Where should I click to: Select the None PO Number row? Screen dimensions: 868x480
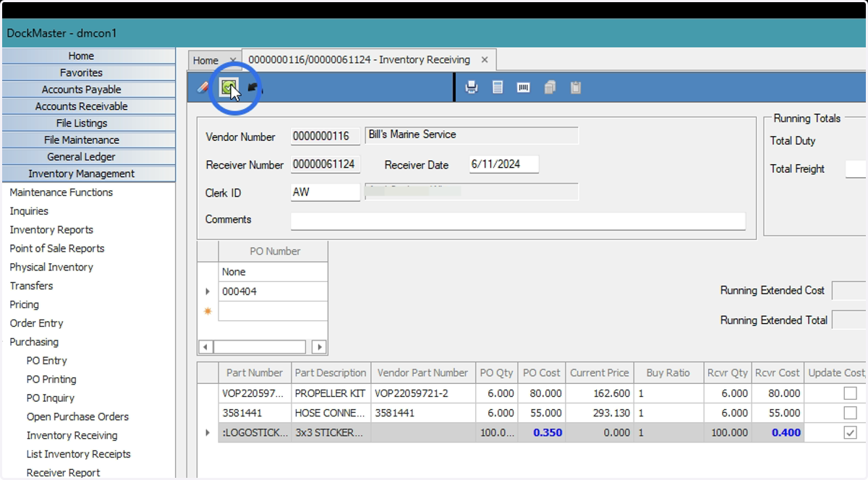tap(273, 272)
